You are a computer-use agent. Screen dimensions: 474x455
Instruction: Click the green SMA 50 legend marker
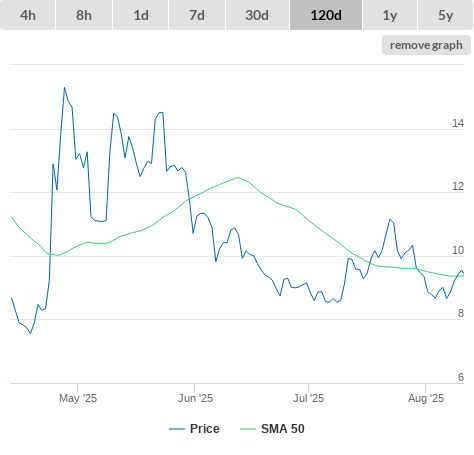(248, 429)
